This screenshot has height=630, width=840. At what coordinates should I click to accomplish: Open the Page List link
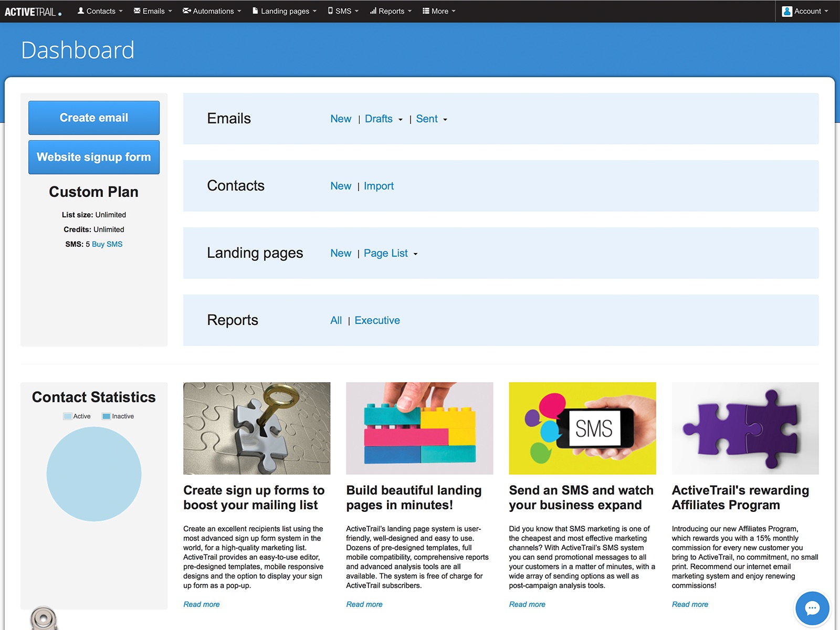point(386,253)
